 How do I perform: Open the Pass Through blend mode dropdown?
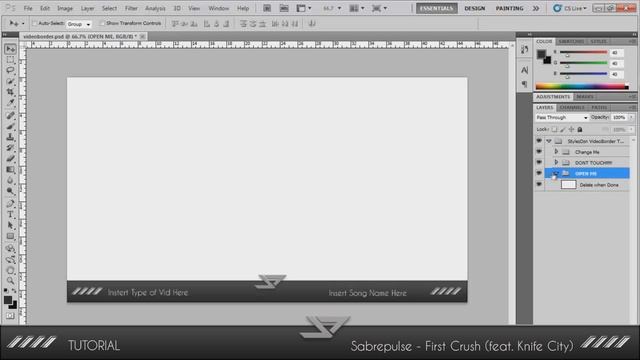click(562, 118)
